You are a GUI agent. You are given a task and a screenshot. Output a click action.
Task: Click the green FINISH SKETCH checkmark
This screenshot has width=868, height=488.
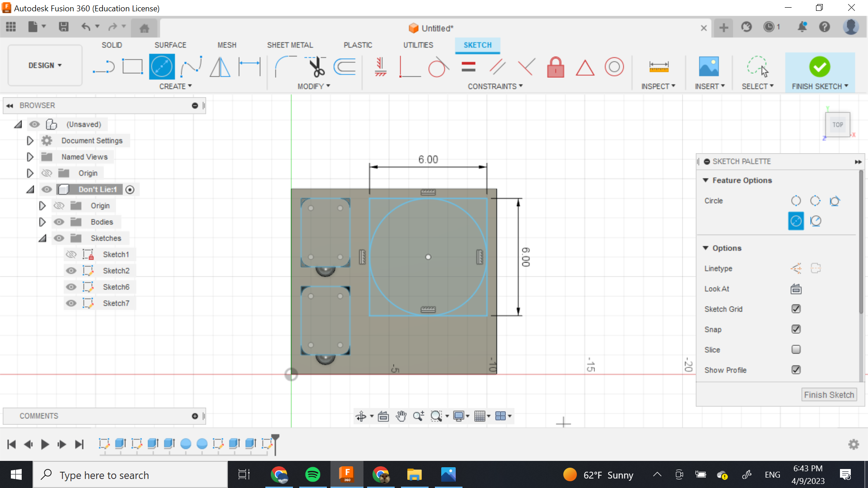pyautogui.click(x=819, y=67)
